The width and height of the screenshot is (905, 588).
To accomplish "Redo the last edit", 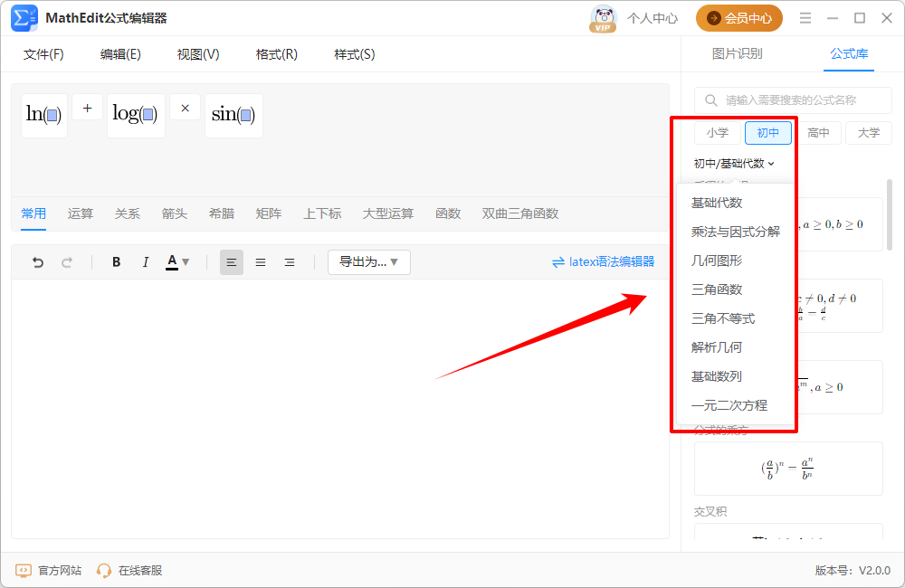I will [x=67, y=262].
